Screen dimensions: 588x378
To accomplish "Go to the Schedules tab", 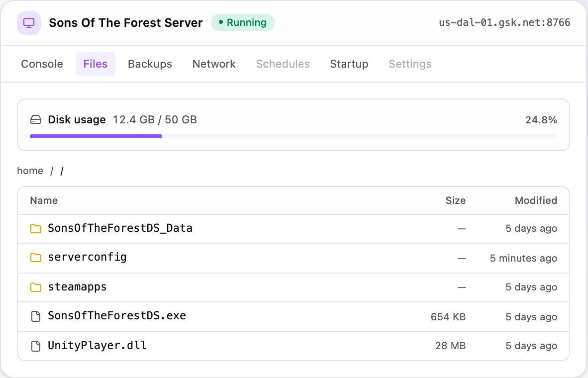I will tap(283, 64).
